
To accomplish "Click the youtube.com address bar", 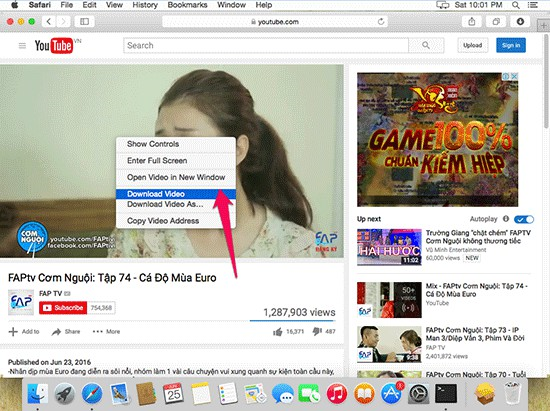I will click(x=275, y=22).
